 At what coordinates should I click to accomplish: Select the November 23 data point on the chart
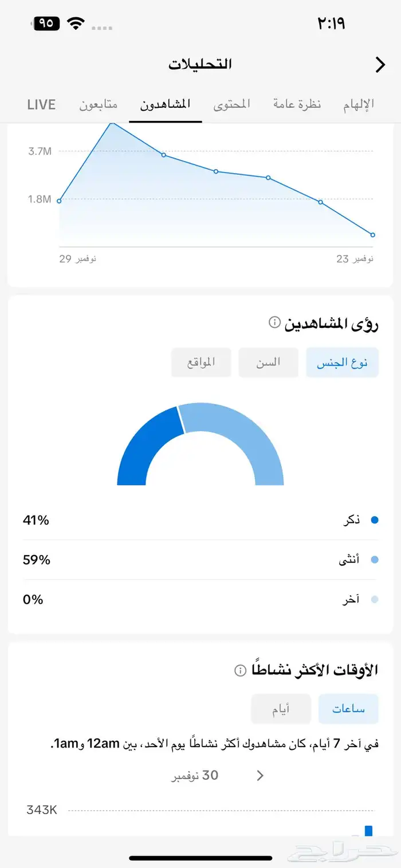372,234
